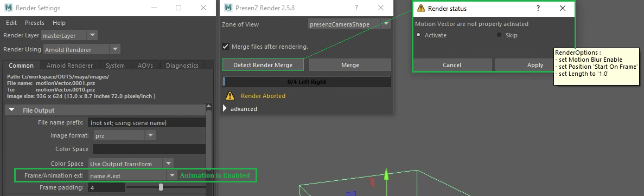Expand the advanced section
644x196 pixels.
[x=225, y=109]
